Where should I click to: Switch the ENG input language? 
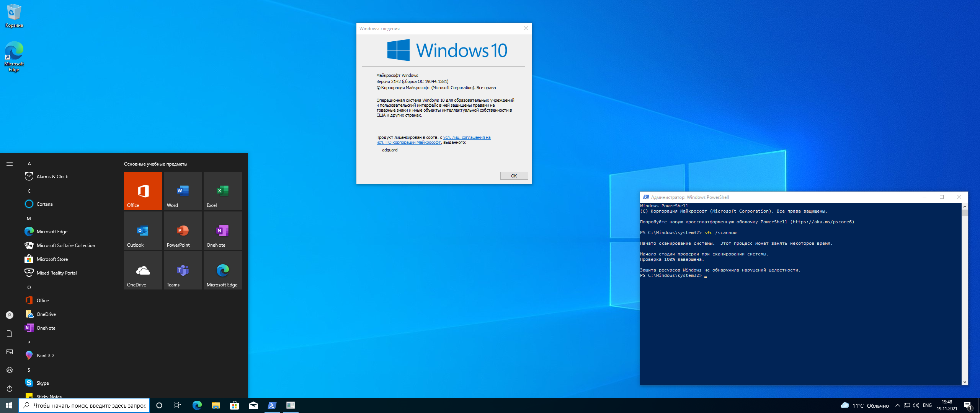click(x=927, y=405)
